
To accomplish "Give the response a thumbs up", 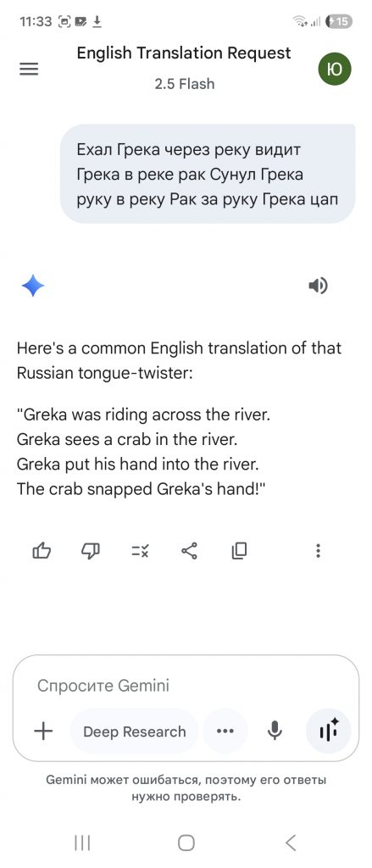I will click(42, 550).
